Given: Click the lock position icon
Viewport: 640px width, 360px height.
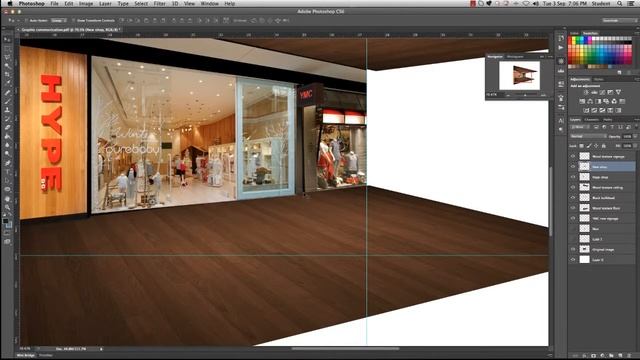Looking at the screenshot, I should pos(596,146).
